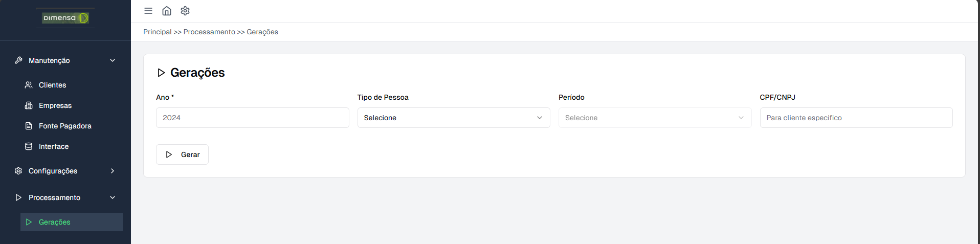The image size is (980, 244).
Task: Collapse the Processamento section chevron
Action: point(113,197)
